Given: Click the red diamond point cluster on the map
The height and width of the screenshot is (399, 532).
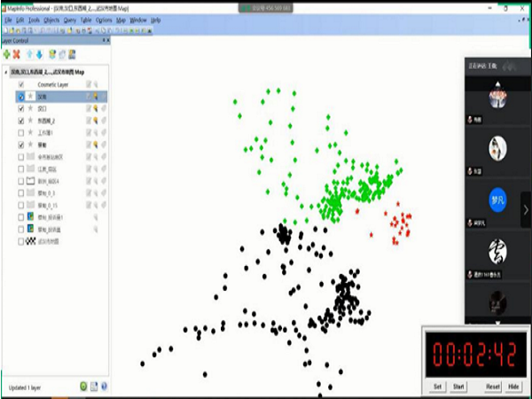Looking at the screenshot, I should [400, 223].
